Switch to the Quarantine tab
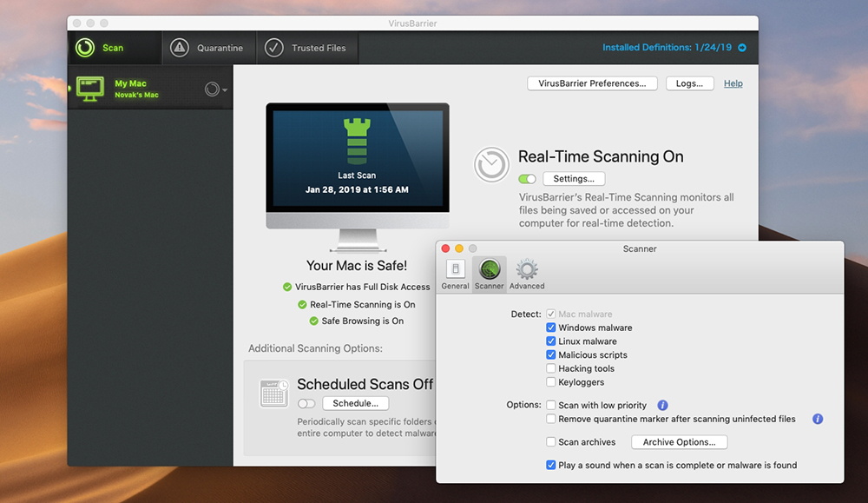Screen dimensions: 868x503 tap(209, 48)
